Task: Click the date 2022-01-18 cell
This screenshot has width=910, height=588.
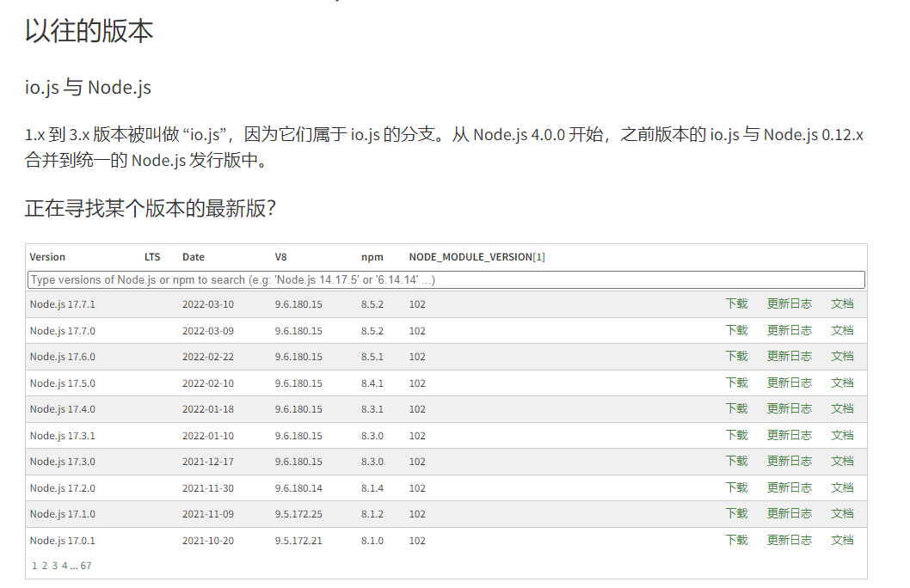Action: (208, 409)
